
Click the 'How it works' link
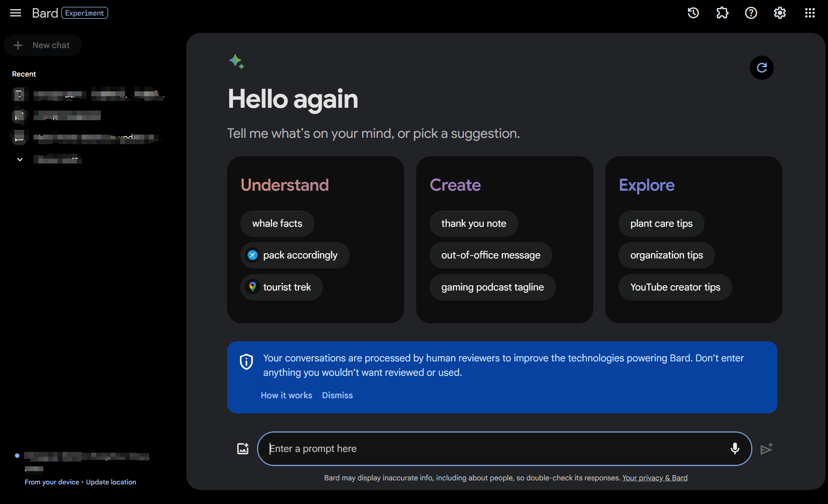point(286,395)
